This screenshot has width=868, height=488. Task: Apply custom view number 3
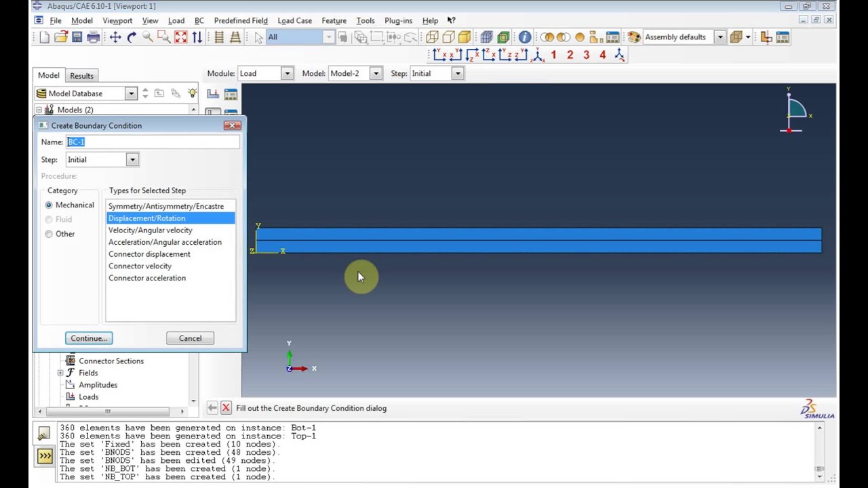tap(587, 55)
